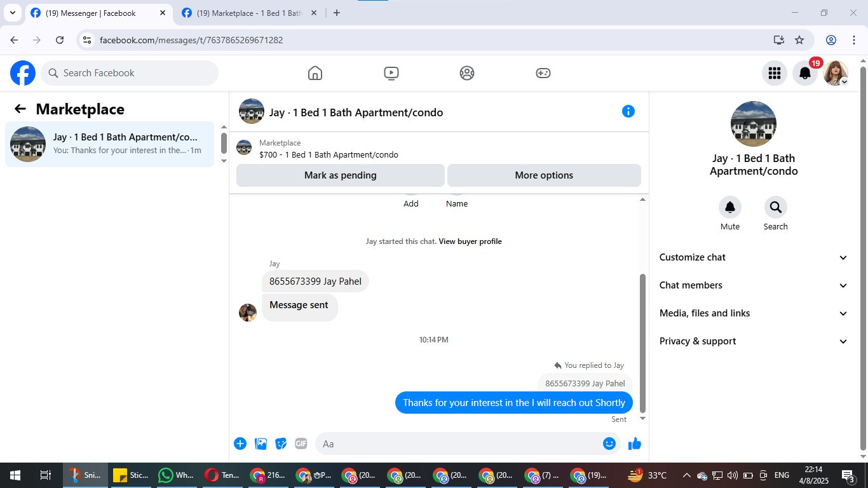This screenshot has width=868, height=488.
Task: Mute the chat with bell icon
Action: point(730,207)
